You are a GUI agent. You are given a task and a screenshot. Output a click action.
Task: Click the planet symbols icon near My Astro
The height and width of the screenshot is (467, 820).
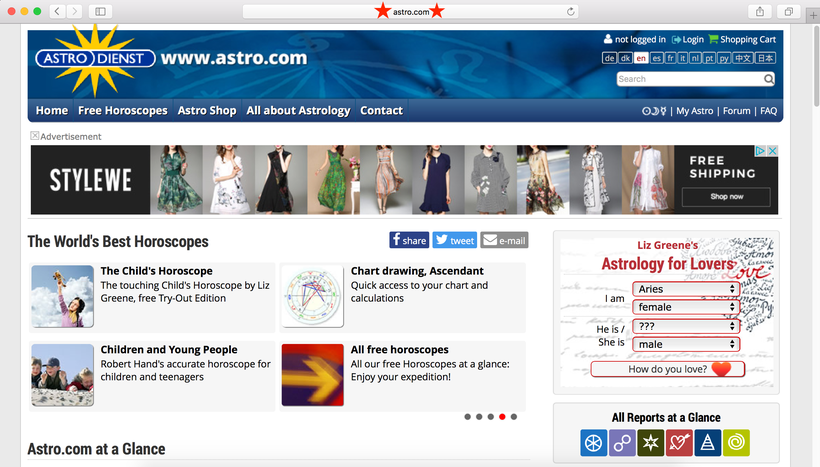[654, 111]
